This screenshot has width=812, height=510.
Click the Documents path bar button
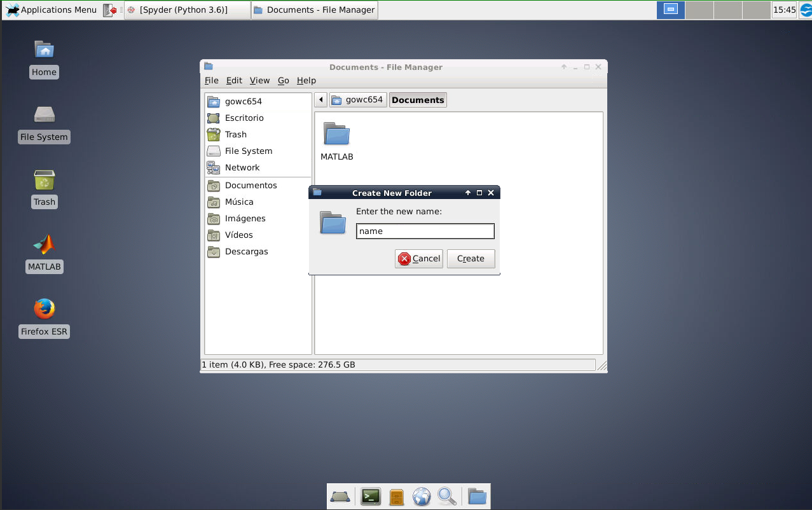[418, 100]
